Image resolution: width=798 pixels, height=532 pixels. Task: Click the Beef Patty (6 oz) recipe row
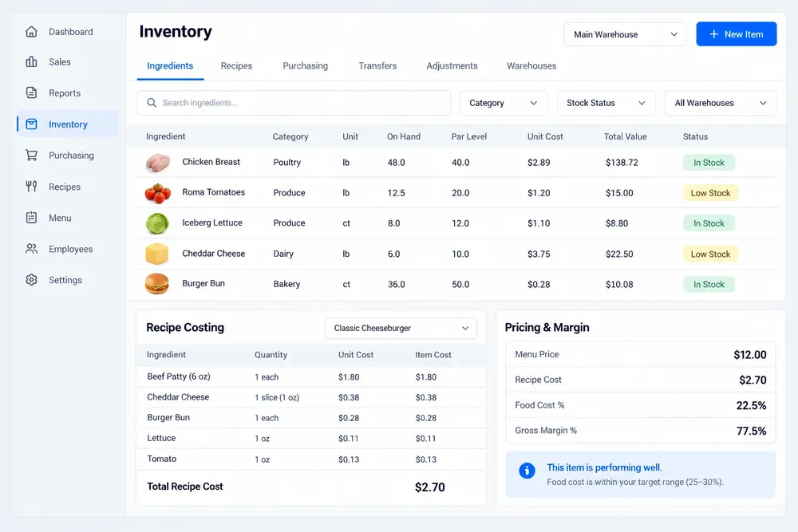(x=311, y=377)
